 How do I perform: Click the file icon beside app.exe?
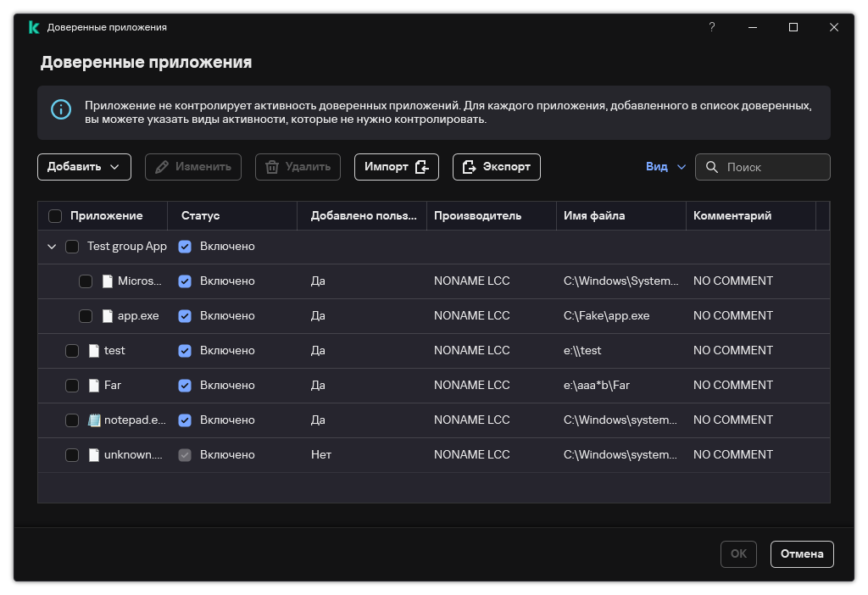[x=108, y=316]
